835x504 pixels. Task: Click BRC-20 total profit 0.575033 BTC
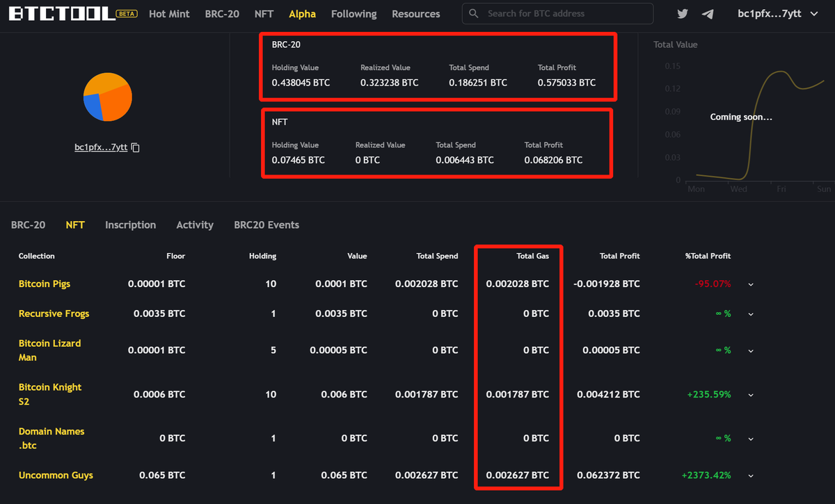tap(566, 82)
